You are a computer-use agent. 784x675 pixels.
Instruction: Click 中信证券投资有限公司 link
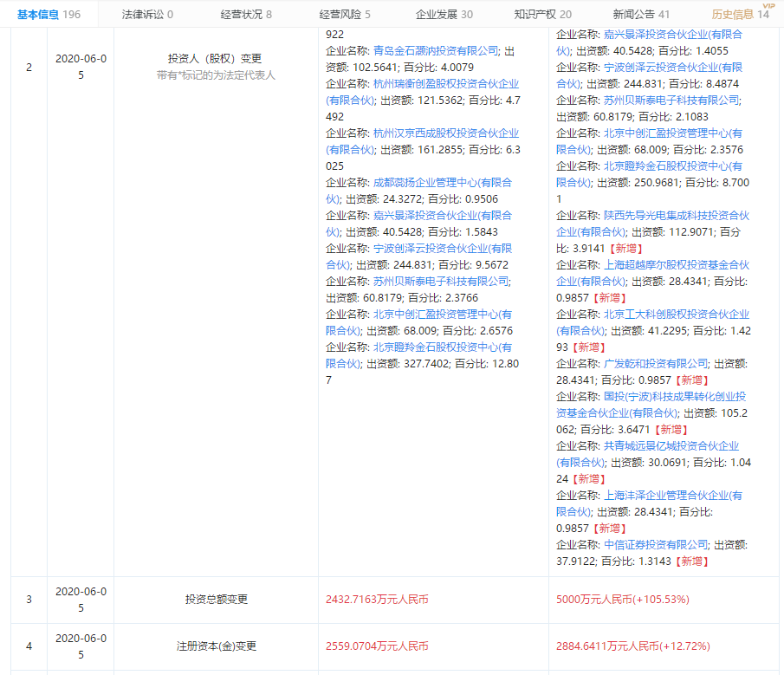point(656,544)
